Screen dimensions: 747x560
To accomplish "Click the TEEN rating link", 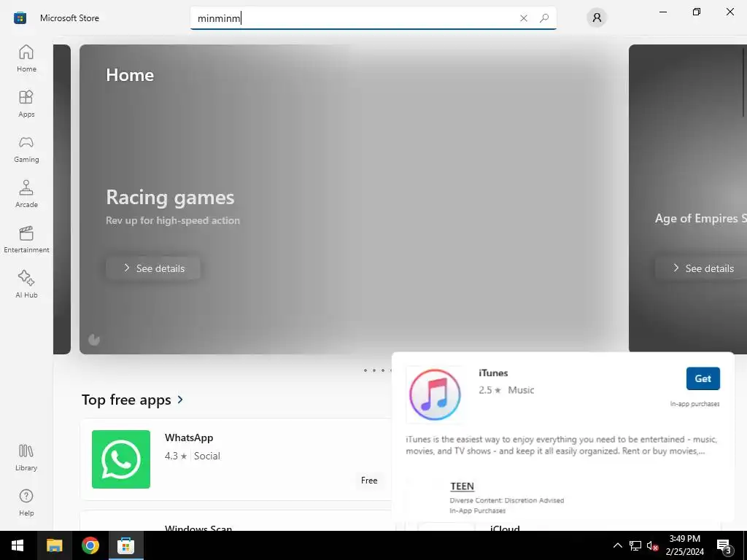I will (x=462, y=486).
